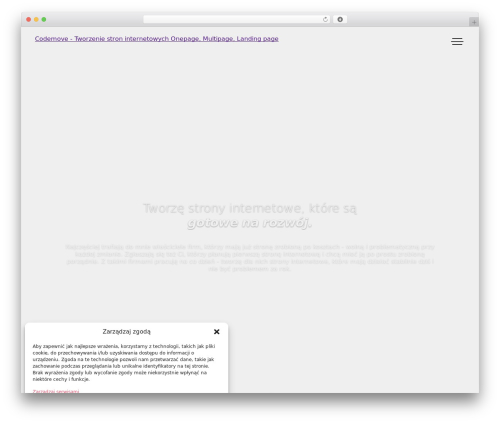This screenshot has height=423, width=500.
Task: Click the heading 'Tworzę strony internetowe, które są'
Action: pos(250,208)
